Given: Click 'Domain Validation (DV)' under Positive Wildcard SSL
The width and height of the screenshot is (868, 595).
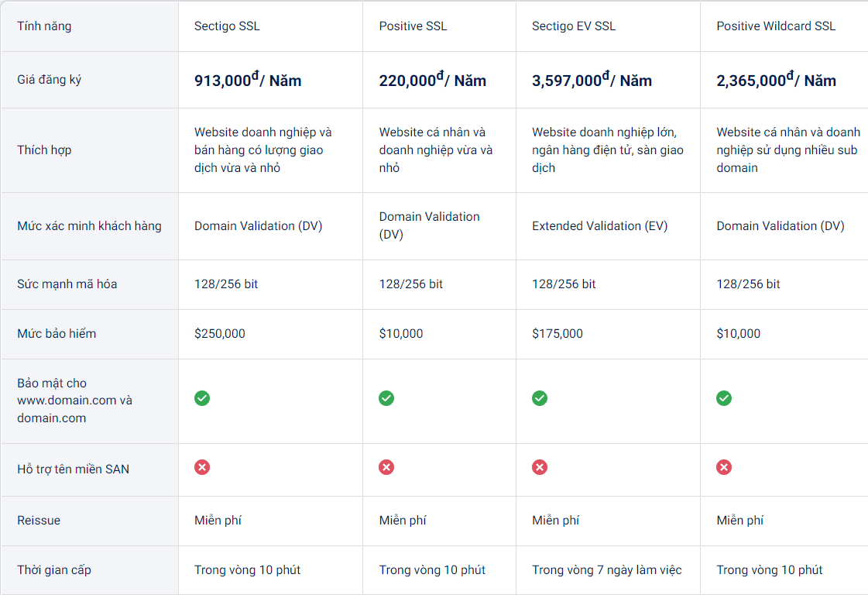Looking at the screenshot, I should point(780,226).
